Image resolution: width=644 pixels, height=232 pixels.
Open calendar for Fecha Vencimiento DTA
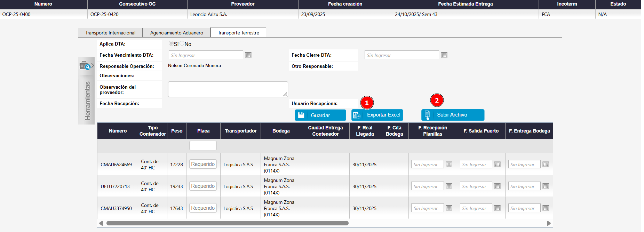coord(248,55)
